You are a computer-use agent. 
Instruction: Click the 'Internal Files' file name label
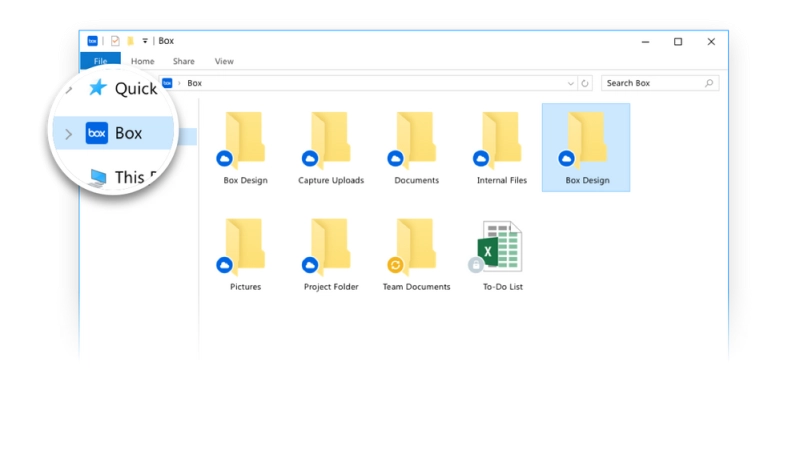point(502,180)
